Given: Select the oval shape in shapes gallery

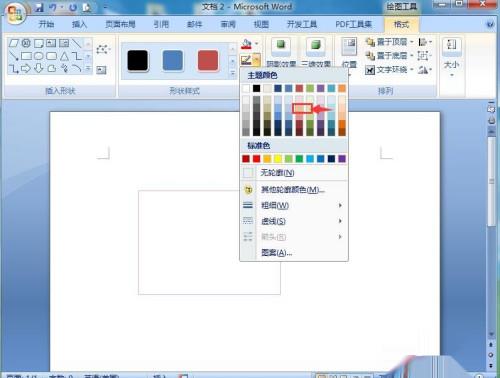Looking at the screenshot, I should click(x=39, y=56).
